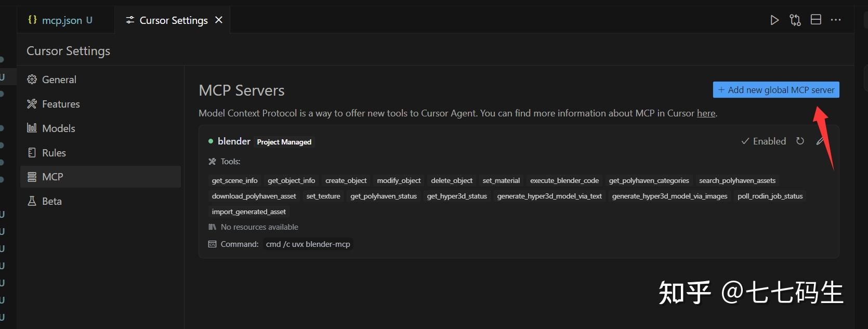Screen dimensions: 868x329
Task: Close the Cursor Settings tab
Action: pos(219,20)
